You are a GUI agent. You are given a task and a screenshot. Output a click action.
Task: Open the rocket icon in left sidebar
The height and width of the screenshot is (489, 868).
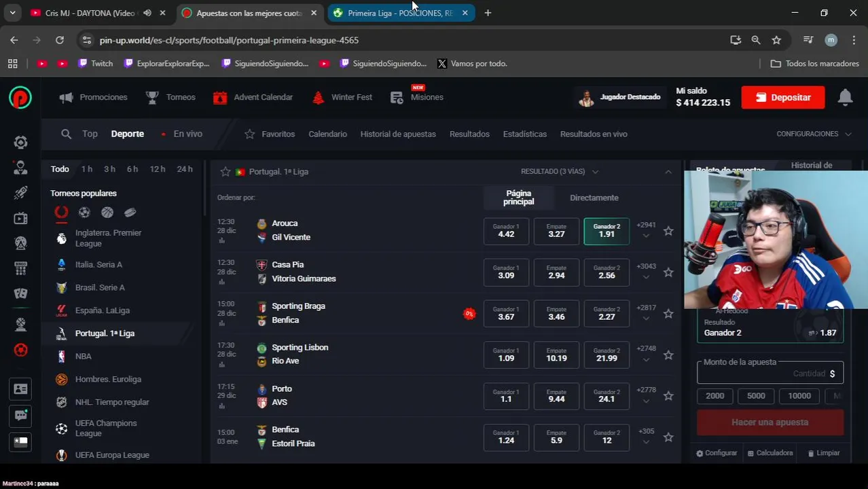pos(20,193)
